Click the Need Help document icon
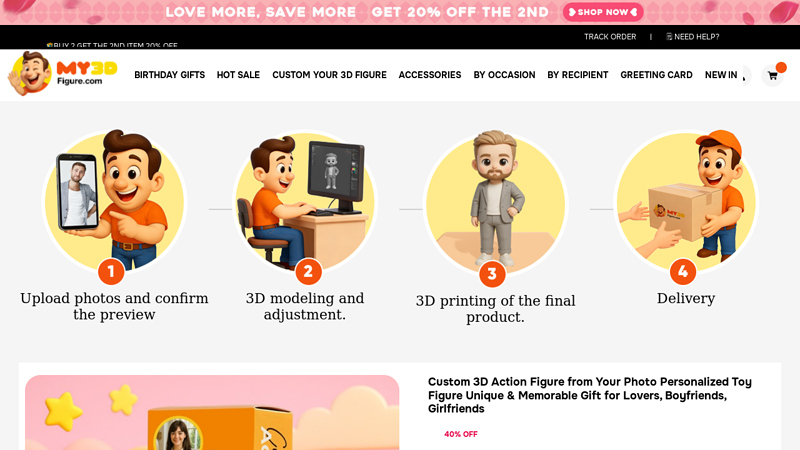Viewport: 800px width, 450px height. (669, 37)
